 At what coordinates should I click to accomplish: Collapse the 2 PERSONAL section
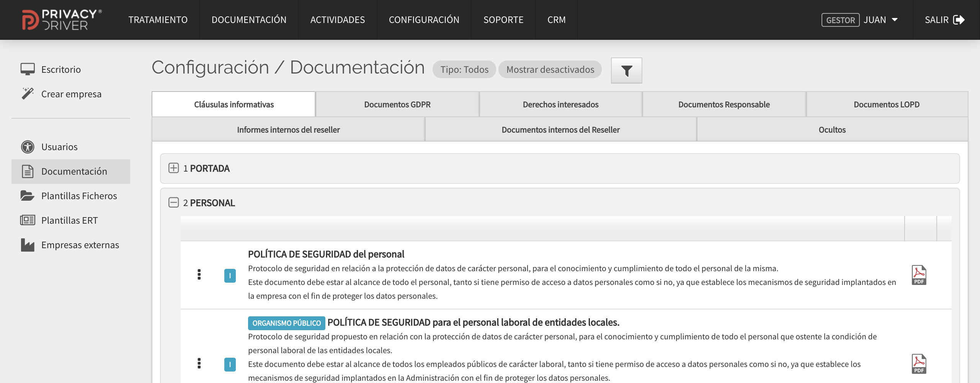click(174, 203)
